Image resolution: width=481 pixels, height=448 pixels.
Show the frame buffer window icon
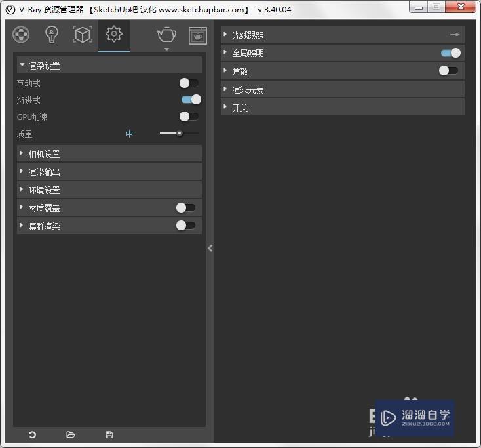[x=197, y=35]
